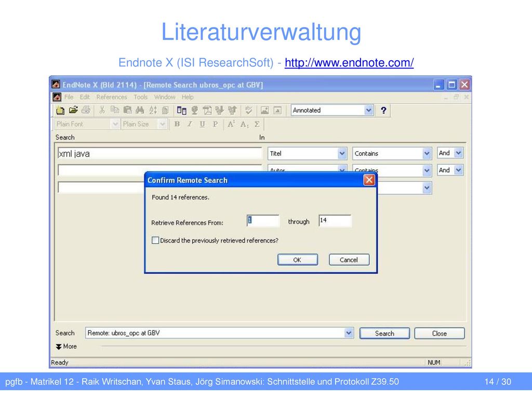Screen dimensions: 532x399
Task: Click the New Library toolbar icon
Action: pos(60,110)
